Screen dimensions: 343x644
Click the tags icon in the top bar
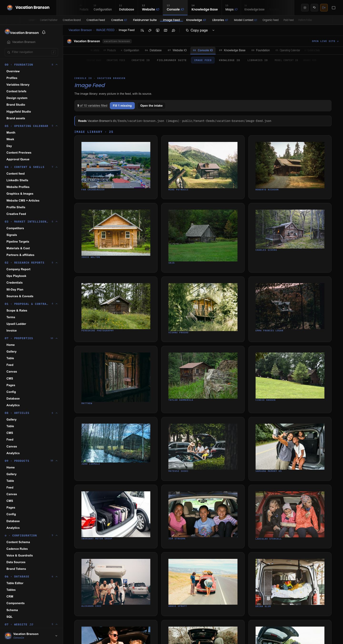tap(314, 7)
